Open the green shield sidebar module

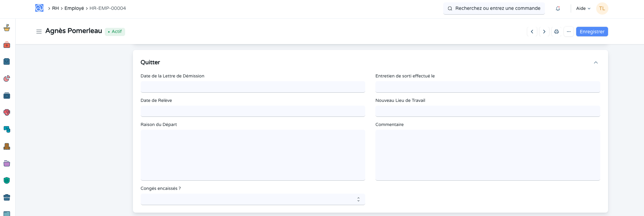[x=7, y=180]
